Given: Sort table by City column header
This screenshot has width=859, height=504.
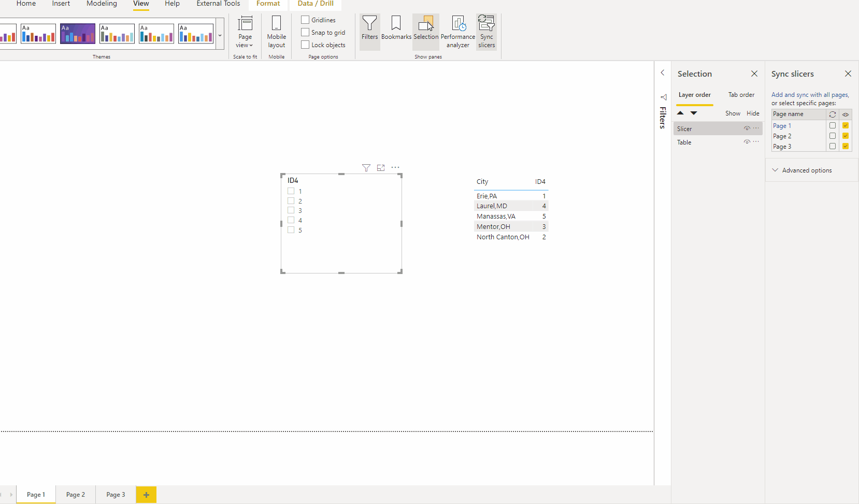Looking at the screenshot, I should 482,182.
